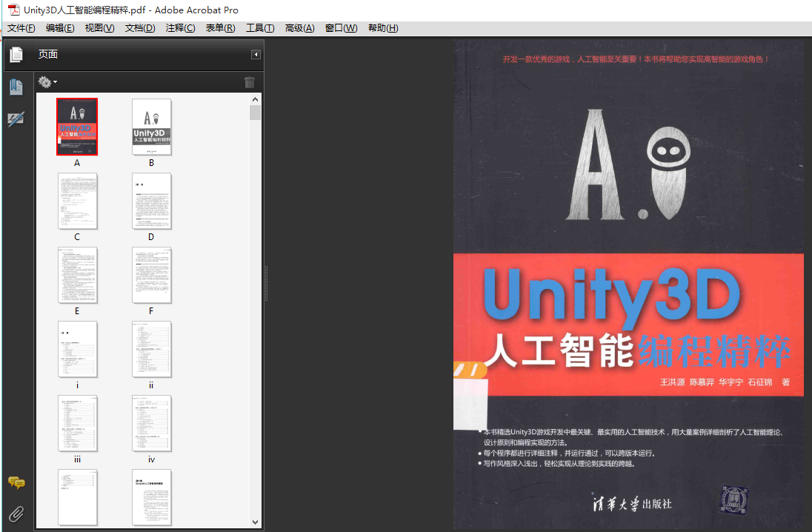Click the thumbnail scrollbar up arrow

(x=255, y=99)
